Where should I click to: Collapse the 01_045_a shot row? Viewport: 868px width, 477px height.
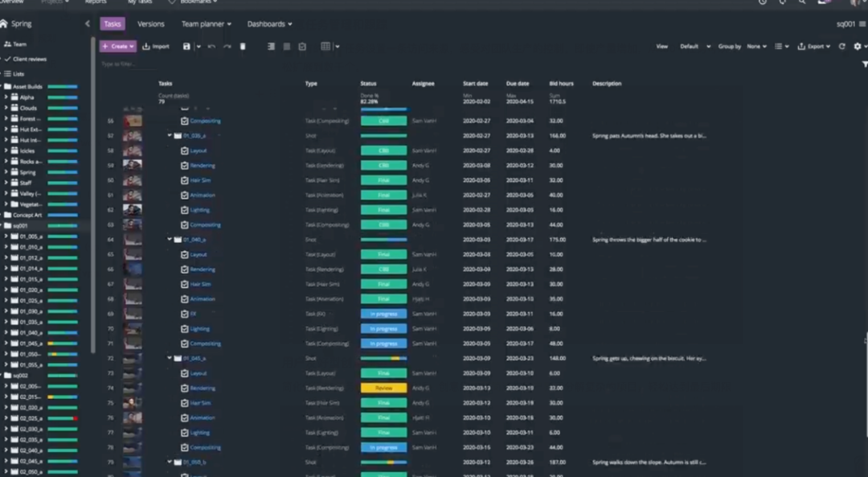coord(170,358)
